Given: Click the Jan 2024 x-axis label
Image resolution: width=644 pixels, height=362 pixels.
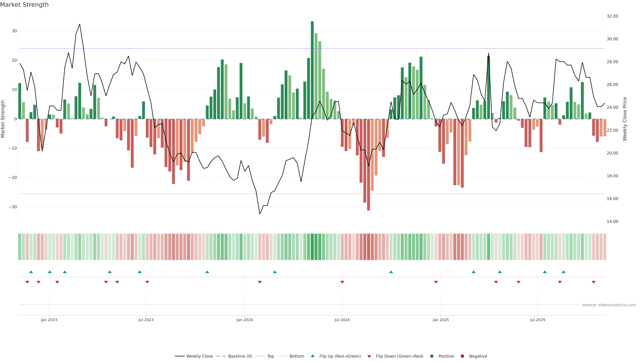Looking at the screenshot, I should point(245,320).
